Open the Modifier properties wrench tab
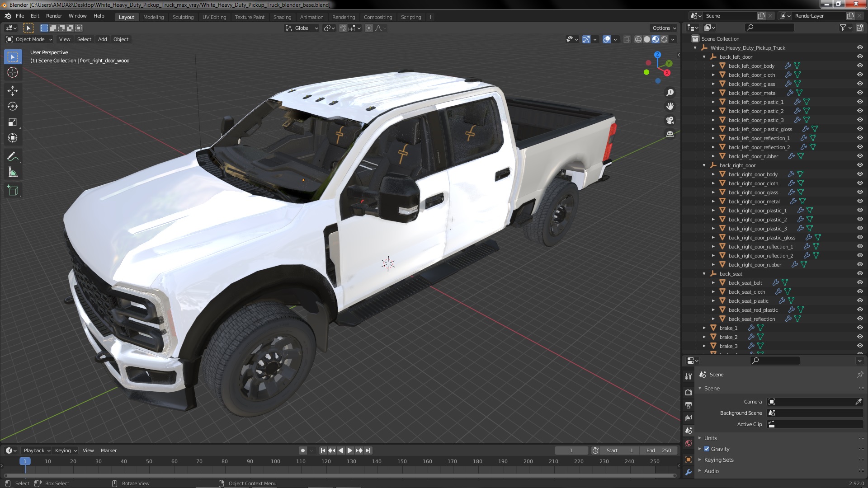Image resolution: width=868 pixels, height=488 pixels. [x=689, y=472]
